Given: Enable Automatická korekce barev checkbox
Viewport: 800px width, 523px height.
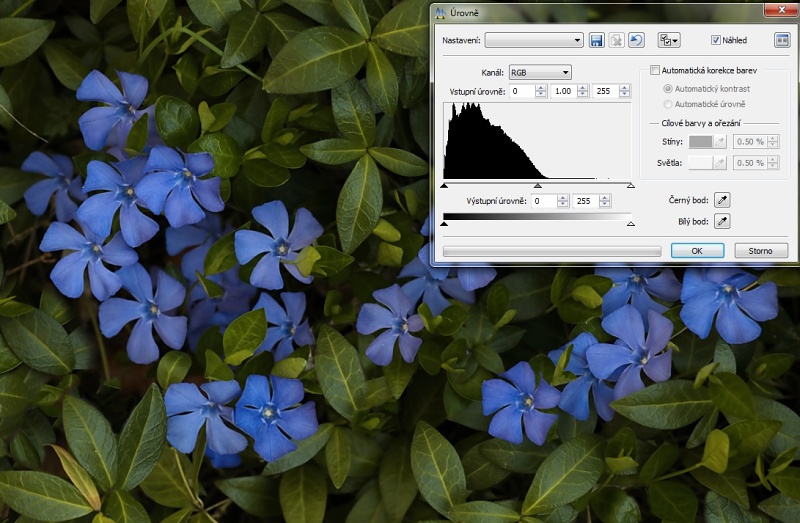Looking at the screenshot, I should point(655,71).
